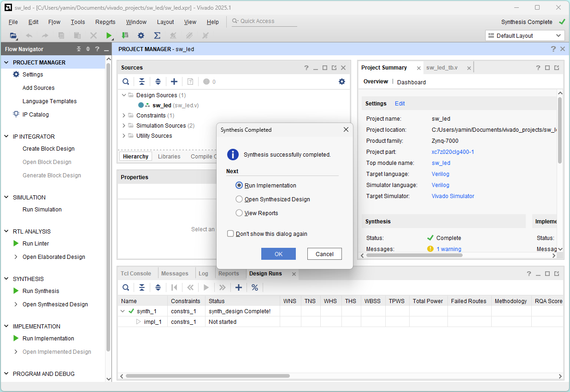Click the green Run Synthesis toolbar arrow
Screen dimensions: 570x392
(x=109, y=35)
